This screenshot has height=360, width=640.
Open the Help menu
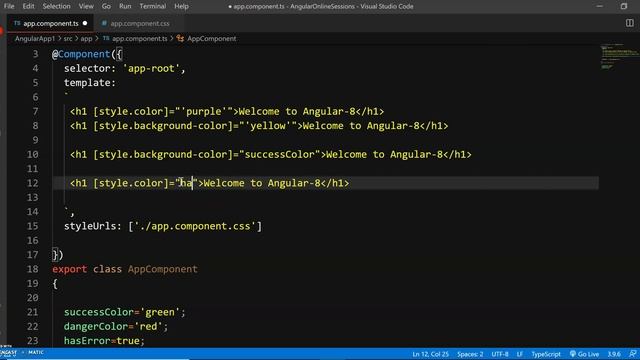point(181,6)
